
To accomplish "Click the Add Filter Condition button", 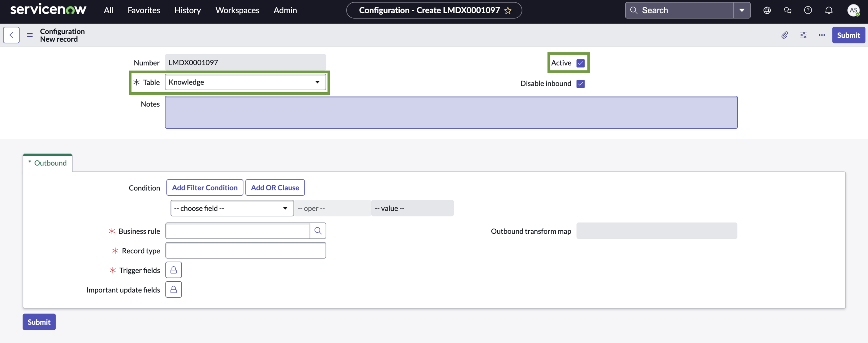I will click(x=204, y=187).
